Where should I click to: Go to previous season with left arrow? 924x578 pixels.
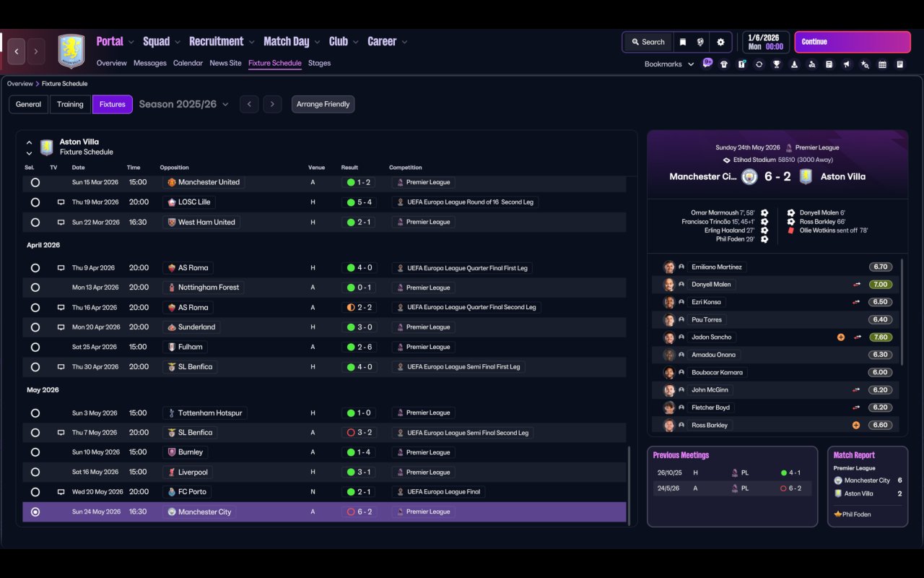coord(249,104)
